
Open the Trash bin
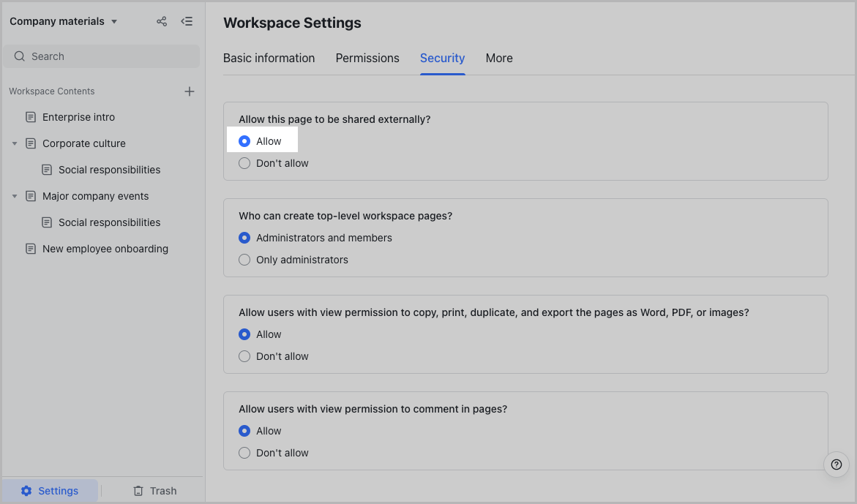coord(154,491)
